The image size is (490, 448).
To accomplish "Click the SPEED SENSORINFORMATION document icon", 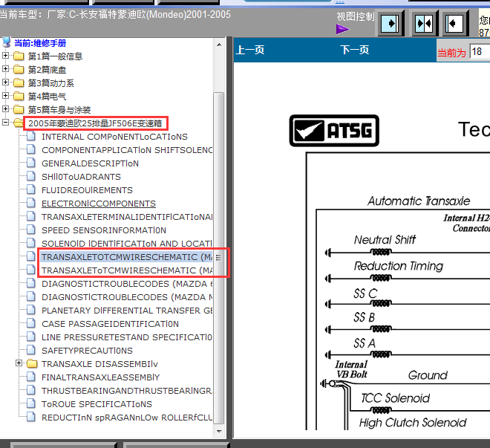I will pos(30,230).
